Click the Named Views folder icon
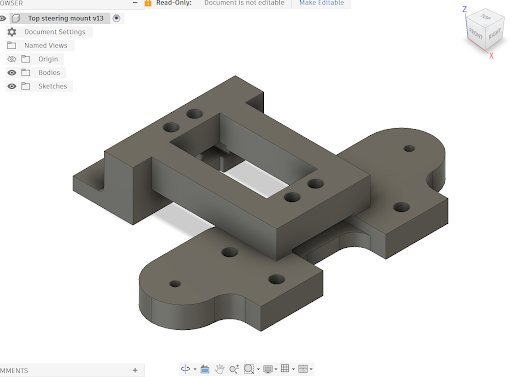512x377 pixels. click(x=12, y=45)
